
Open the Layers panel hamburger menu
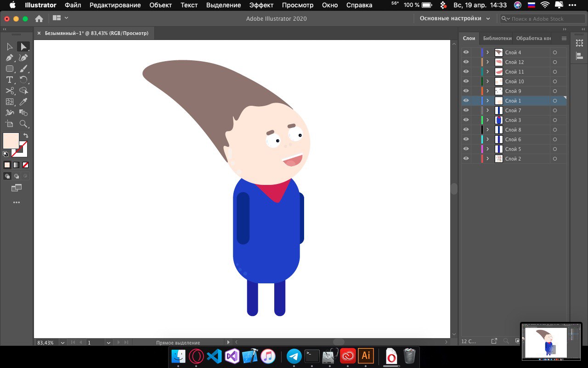click(564, 38)
